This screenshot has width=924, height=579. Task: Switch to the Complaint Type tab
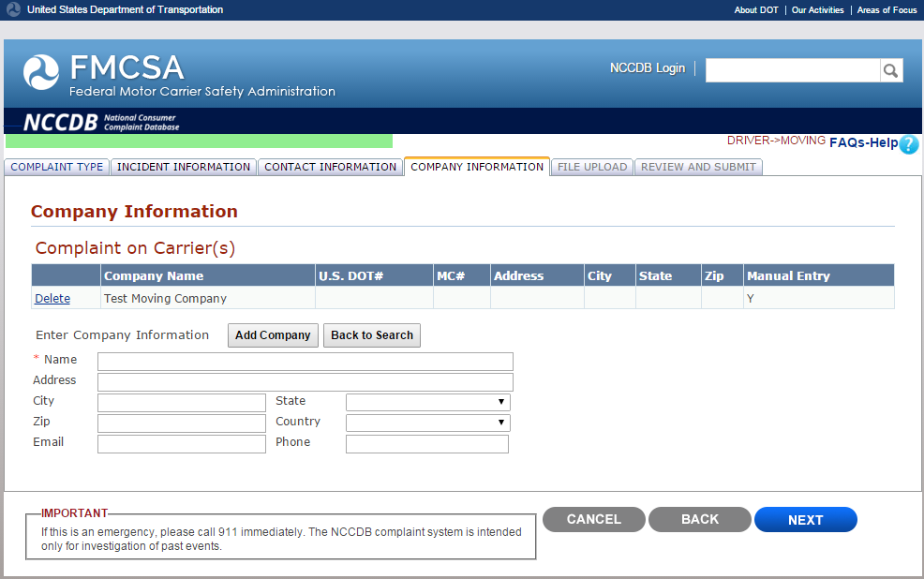56,168
